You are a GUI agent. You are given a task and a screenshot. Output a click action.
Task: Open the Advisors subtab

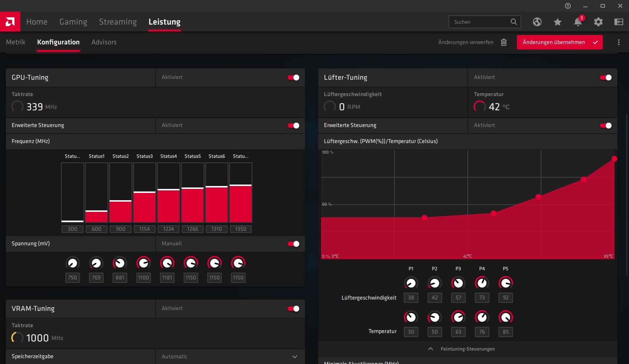[x=104, y=42]
